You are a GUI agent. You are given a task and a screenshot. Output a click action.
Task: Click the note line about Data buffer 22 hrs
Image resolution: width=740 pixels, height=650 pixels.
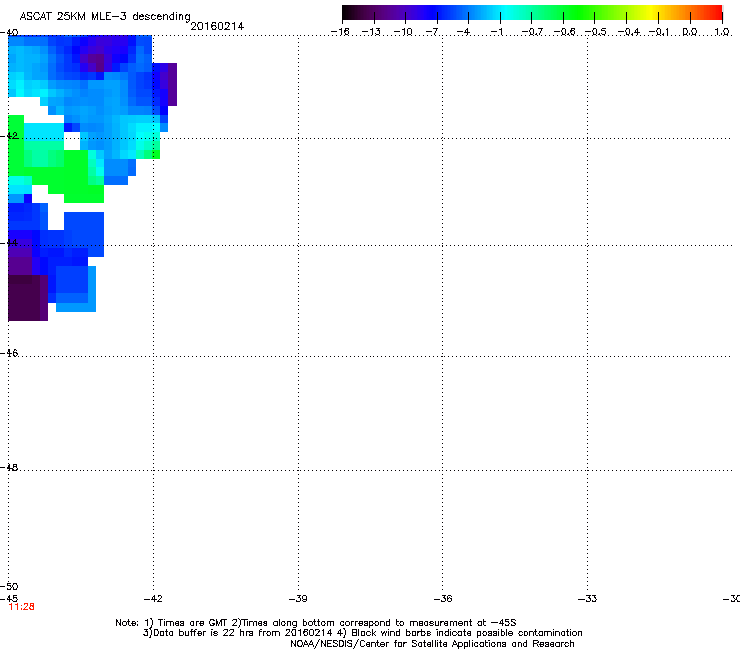point(362,633)
